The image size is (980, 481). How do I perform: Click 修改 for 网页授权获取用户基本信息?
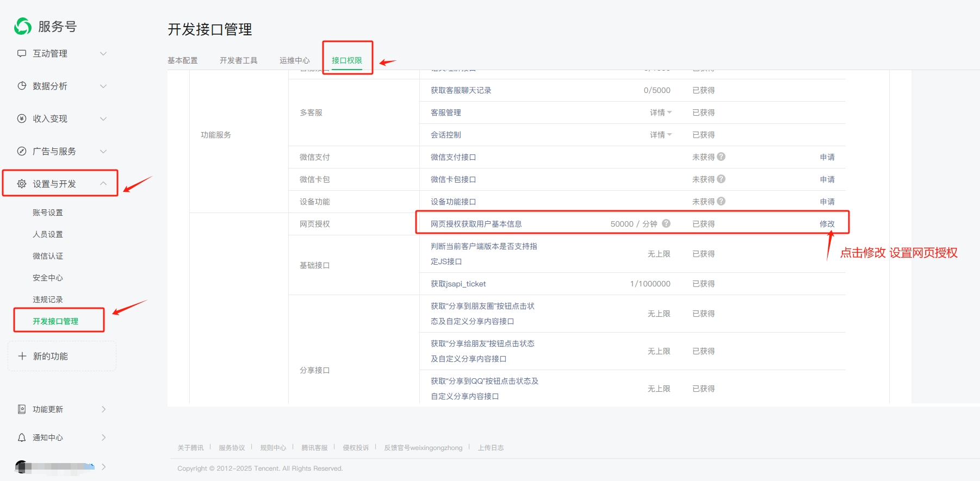pyautogui.click(x=827, y=224)
